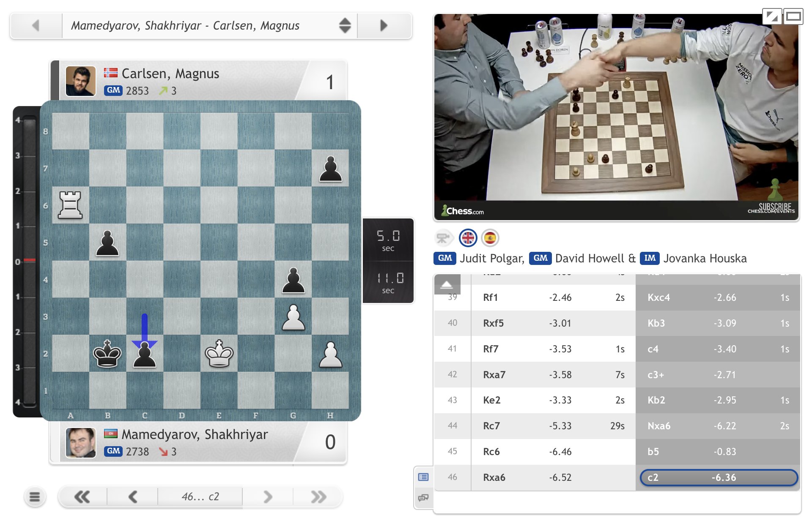Open the game selection dropdown
Viewport: 812px width, 529px height.
click(x=345, y=26)
